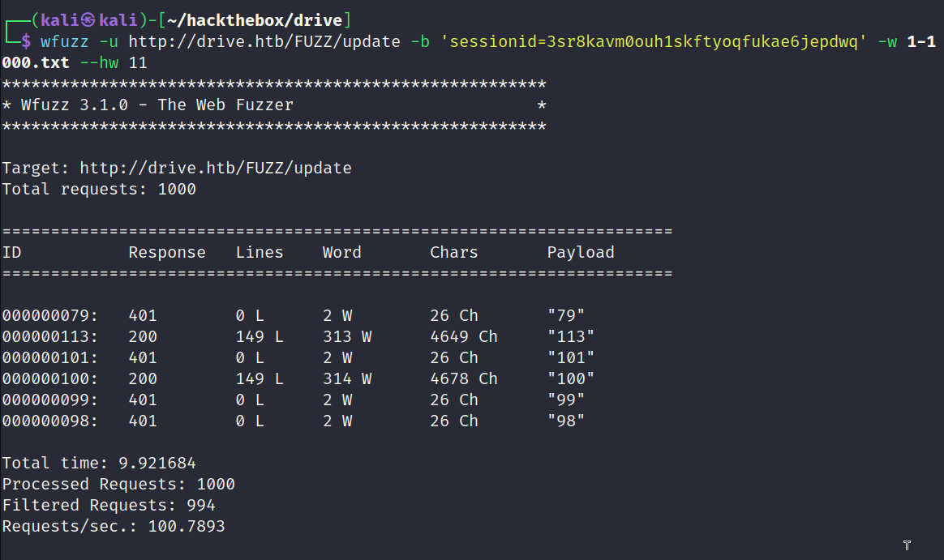
Task: Click the URL http://drive.htb/FUZZ/update in command
Action: point(264,41)
